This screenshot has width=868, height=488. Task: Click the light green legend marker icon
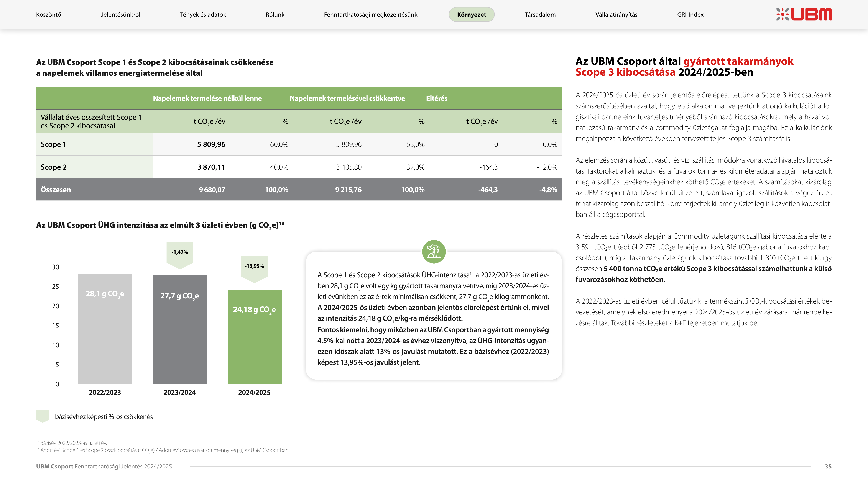coord(43,416)
